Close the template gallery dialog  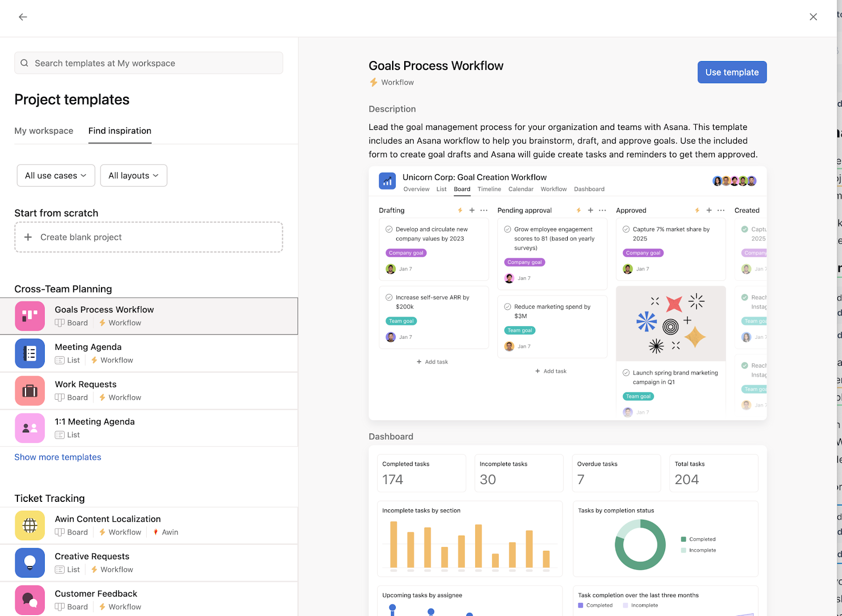point(813,17)
